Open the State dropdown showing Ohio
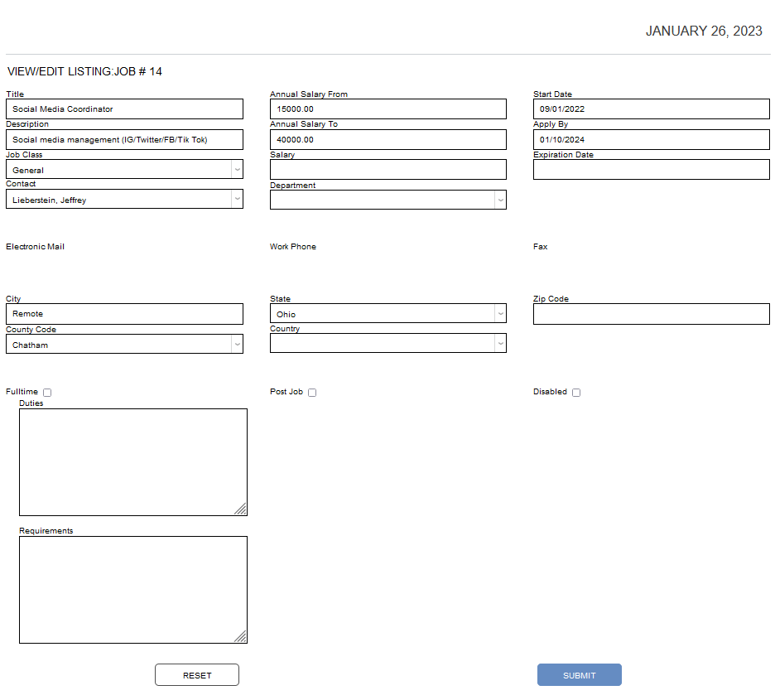775x700 pixels. tap(388, 313)
